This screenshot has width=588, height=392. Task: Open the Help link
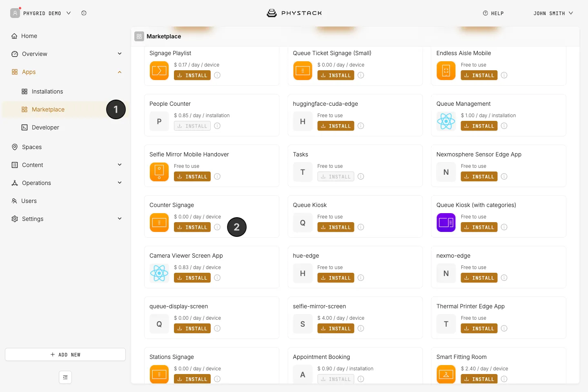(x=493, y=13)
